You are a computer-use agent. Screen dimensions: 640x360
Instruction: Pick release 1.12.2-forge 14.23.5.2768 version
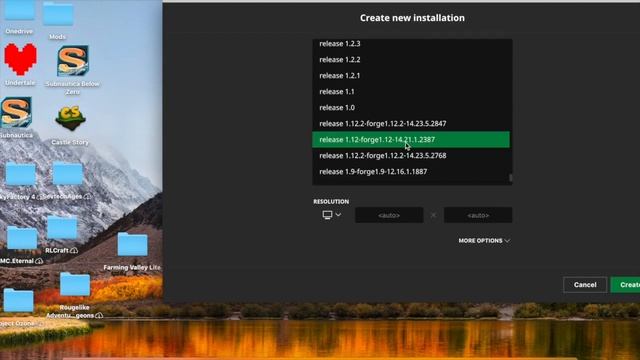pos(411,156)
